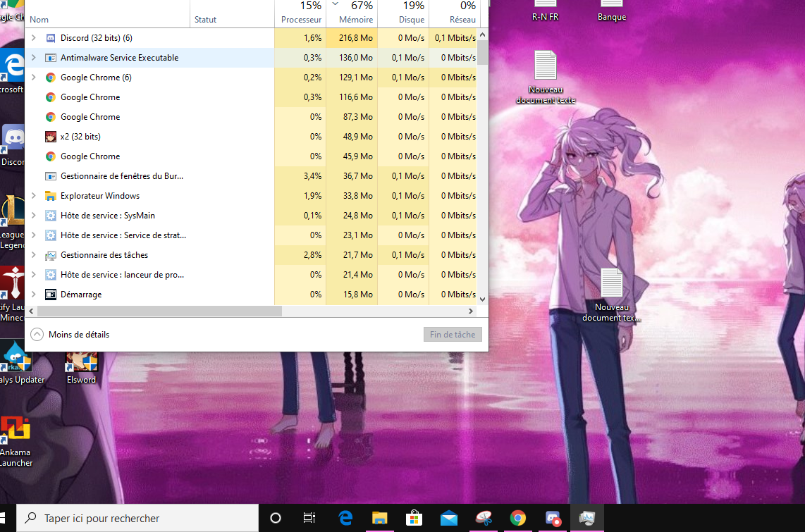Launch Microsoft Edge from the taskbar
The image size is (805, 532).
[x=346, y=518]
